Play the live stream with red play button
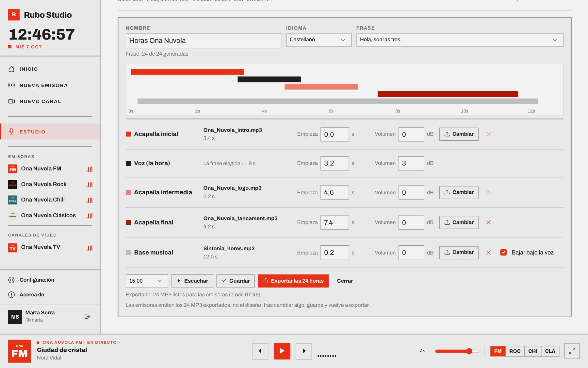Image resolution: width=588 pixels, height=368 pixels. coord(282,351)
